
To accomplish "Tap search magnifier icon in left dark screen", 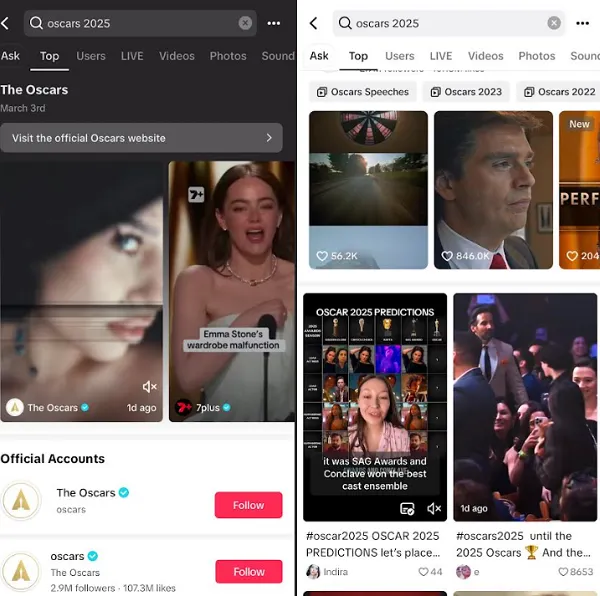I will click(36, 23).
